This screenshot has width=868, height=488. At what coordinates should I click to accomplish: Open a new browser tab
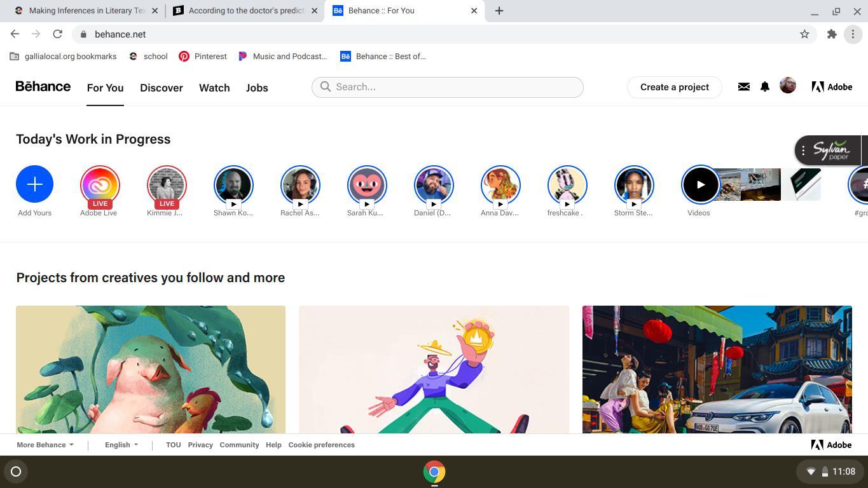[x=499, y=11]
